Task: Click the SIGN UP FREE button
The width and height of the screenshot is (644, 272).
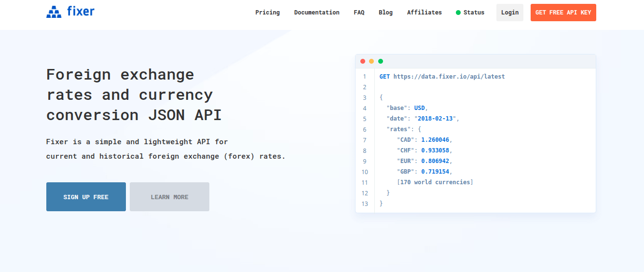Action: [86, 197]
